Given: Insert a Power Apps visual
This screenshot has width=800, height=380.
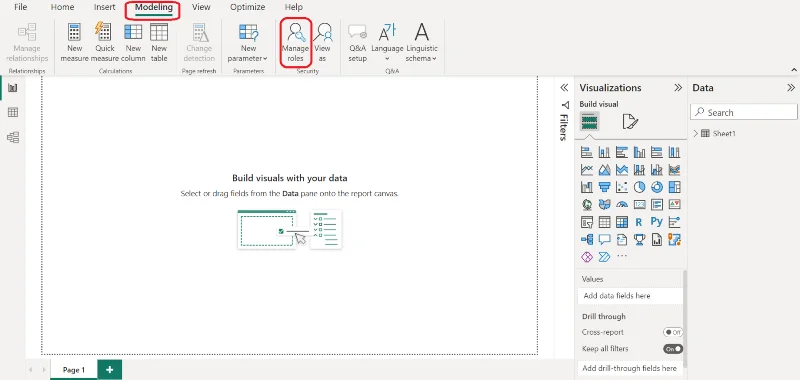Looking at the screenshot, I should click(587, 257).
